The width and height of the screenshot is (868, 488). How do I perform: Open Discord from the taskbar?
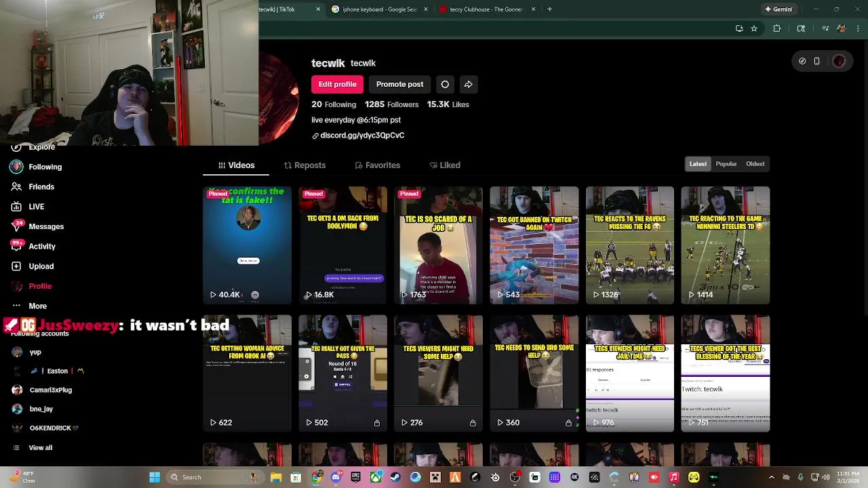click(336, 477)
